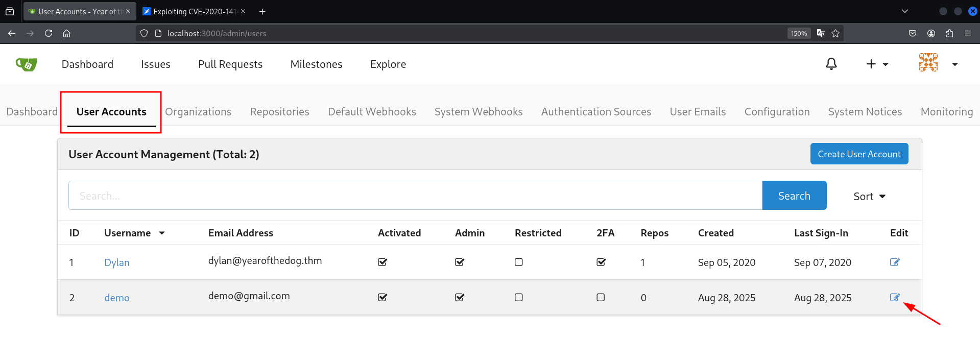Open the Dylan username link

[117, 262]
